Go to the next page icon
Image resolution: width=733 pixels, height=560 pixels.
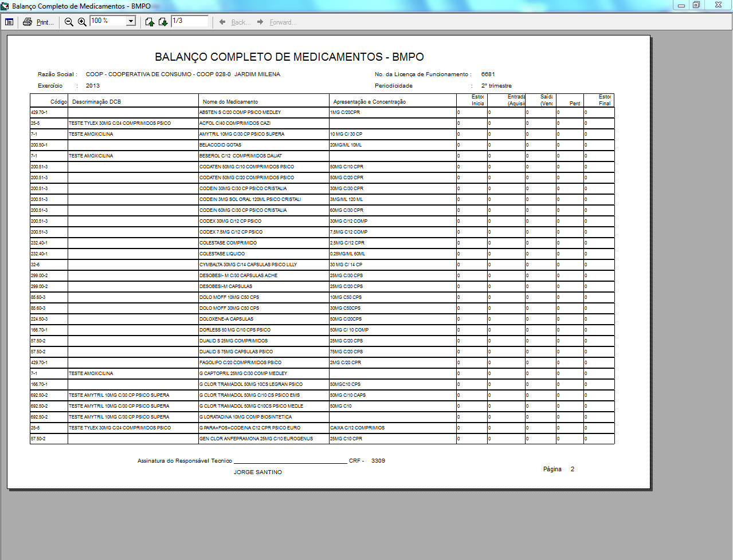pos(163,22)
